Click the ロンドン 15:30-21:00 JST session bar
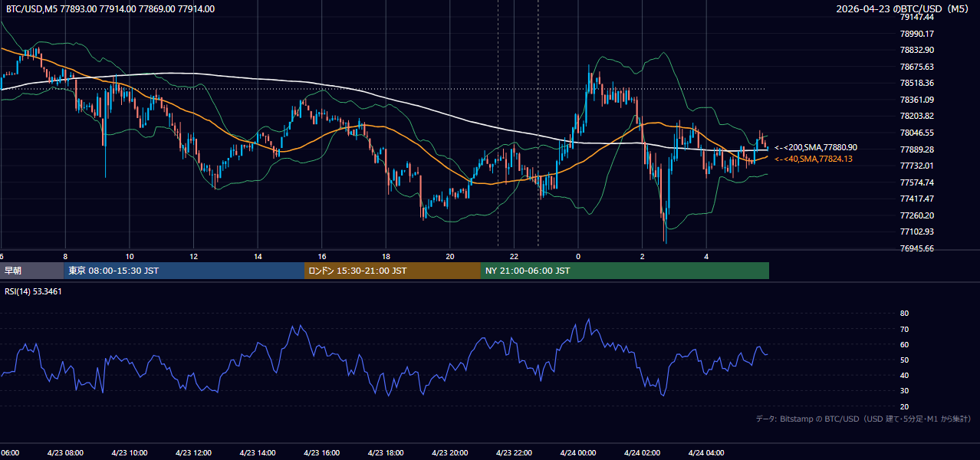The image size is (980, 460). tap(393, 271)
